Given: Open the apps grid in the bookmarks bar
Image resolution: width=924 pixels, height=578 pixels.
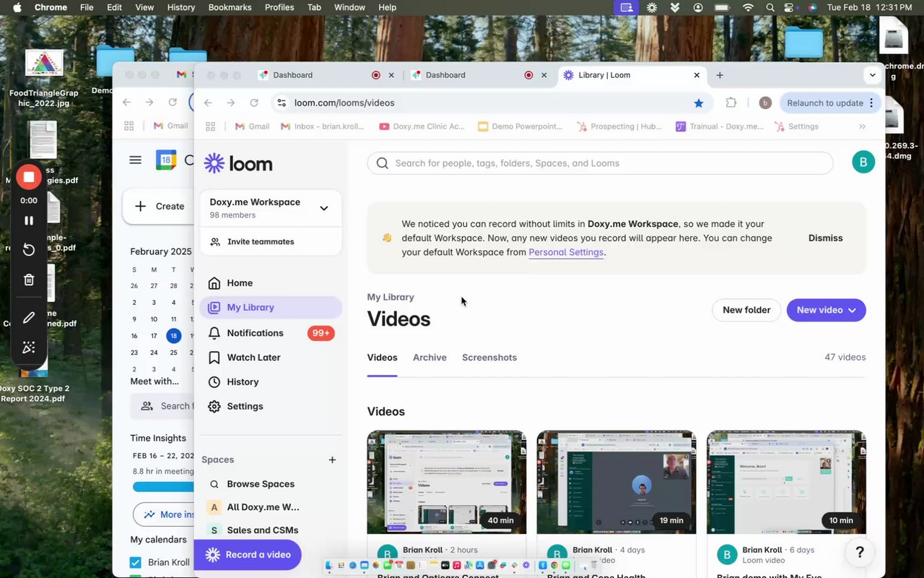Looking at the screenshot, I should point(211,126).
